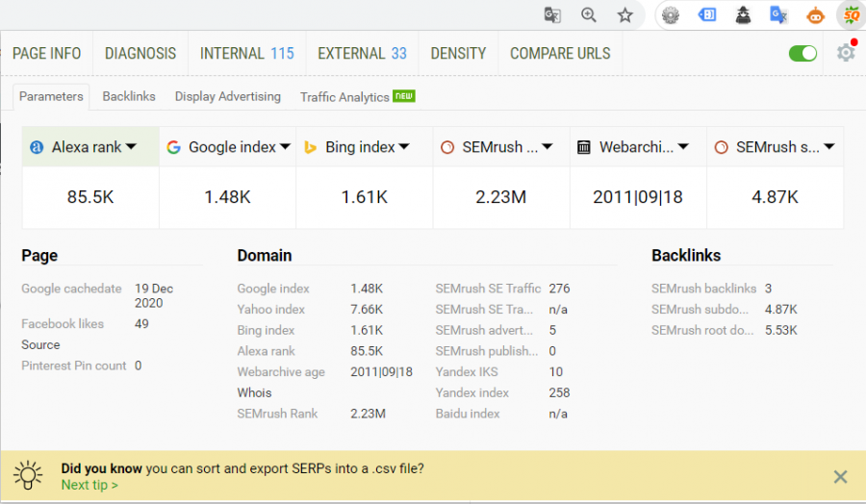Viewport: 866px width, 504px height.
Task: Click Baidu index label
Action: pyautogui.click(x=468, y=414)
